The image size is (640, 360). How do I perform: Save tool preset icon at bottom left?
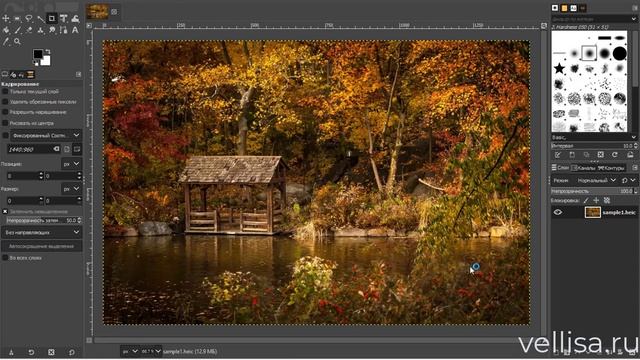(x=11, y=352)
